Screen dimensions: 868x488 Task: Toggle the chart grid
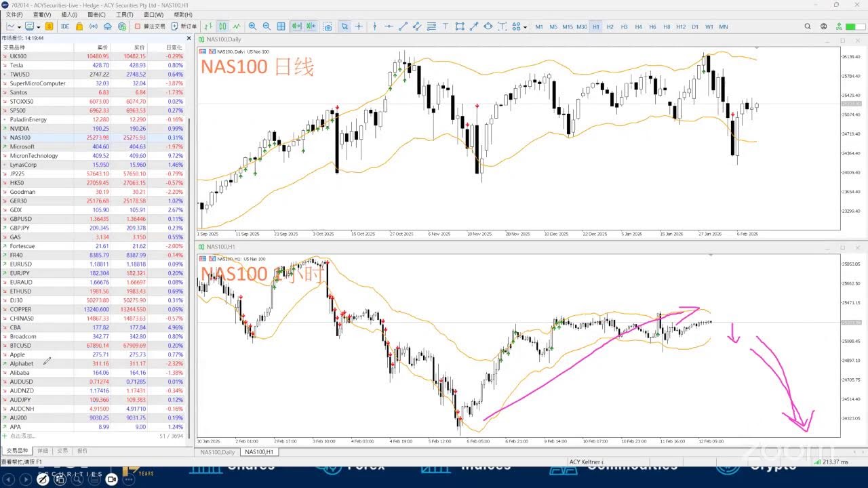click(281, 26)
